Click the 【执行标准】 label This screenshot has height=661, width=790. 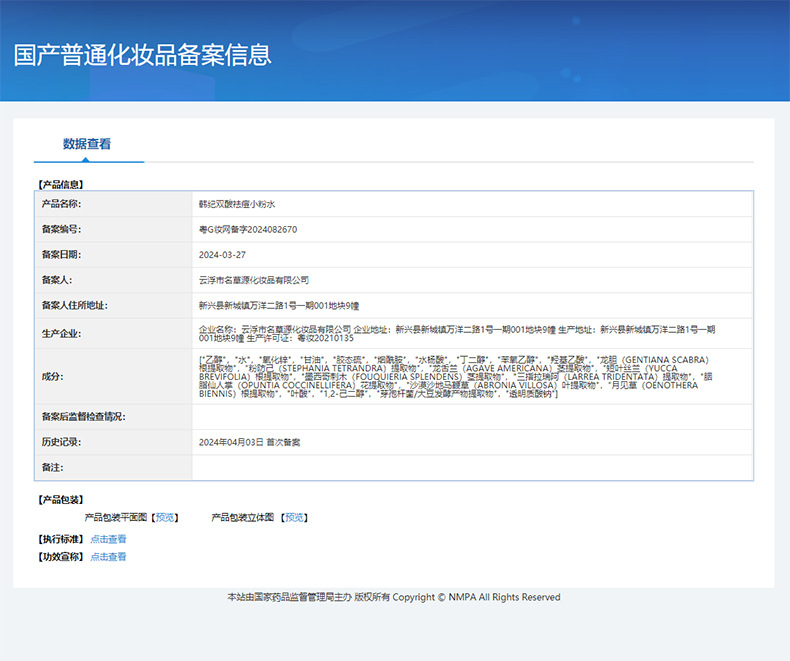(60, 539)
